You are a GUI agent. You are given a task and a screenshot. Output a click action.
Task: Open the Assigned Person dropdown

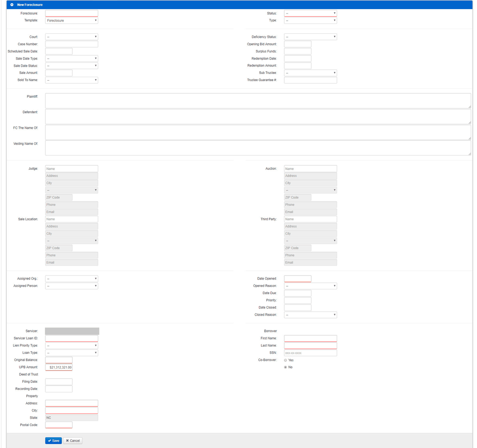pyautogui.click(x=72, y=286)
